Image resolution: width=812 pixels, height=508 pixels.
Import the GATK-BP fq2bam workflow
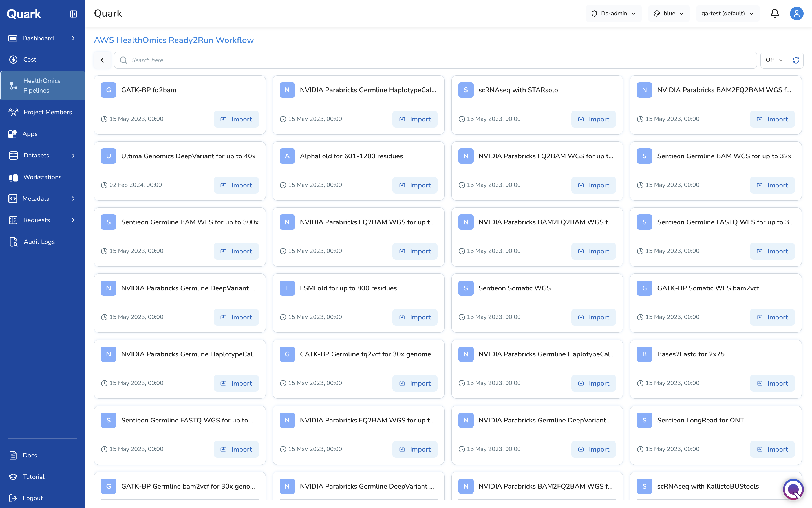[x=236, y=119]
